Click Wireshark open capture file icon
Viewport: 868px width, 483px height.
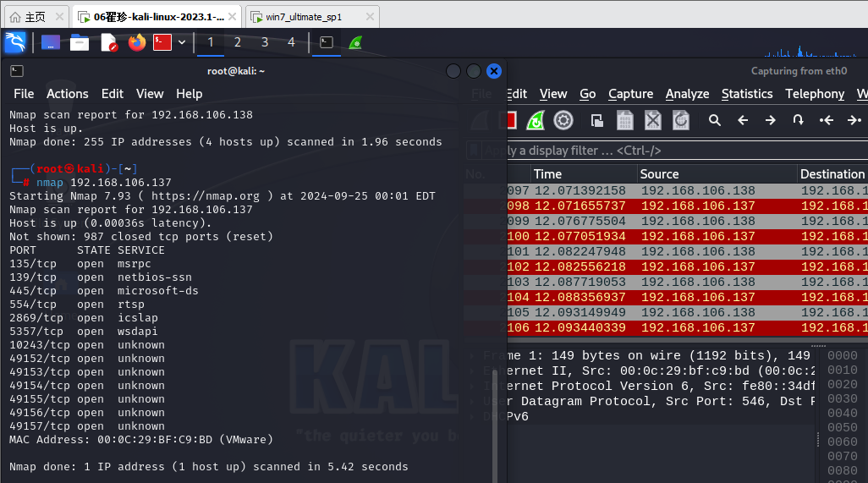(x=596, y=120)
